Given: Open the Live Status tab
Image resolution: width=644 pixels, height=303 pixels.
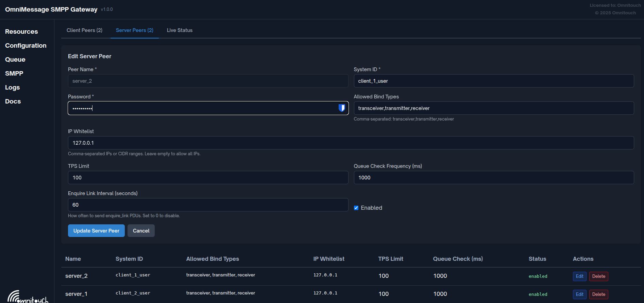Looking at the screenshot, I should click(x=180, y=30).
